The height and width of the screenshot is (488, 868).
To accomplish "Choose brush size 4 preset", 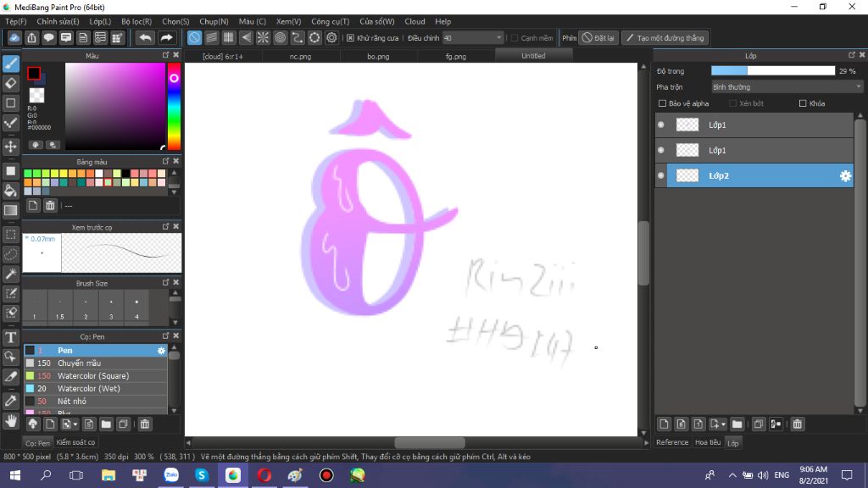I will [136, 308].
